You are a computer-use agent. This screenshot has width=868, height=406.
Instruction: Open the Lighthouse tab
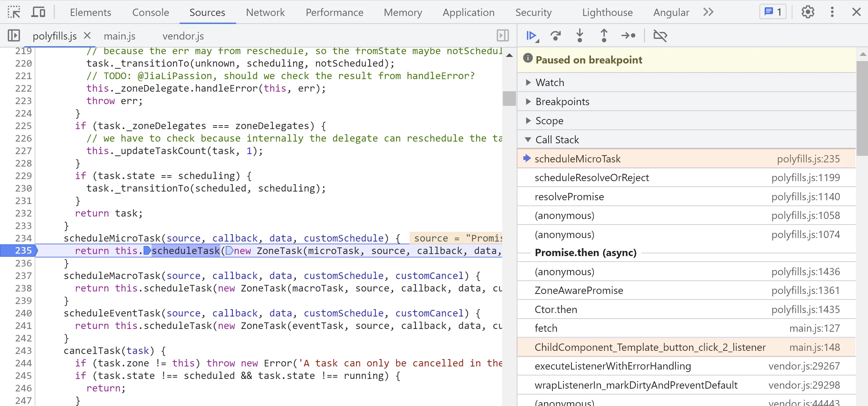click(607, 12)
